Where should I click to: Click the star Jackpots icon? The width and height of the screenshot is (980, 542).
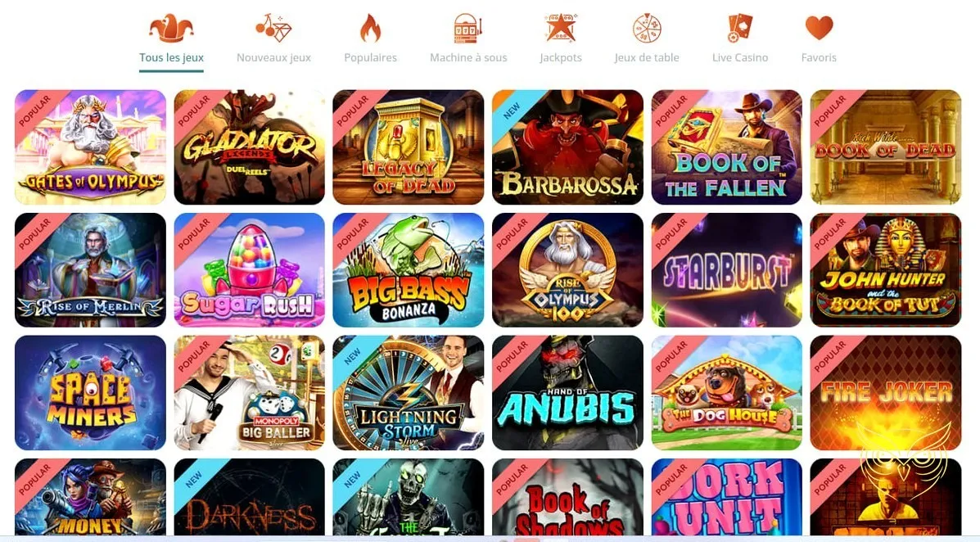pyautogui.click(x=561, y=28)
